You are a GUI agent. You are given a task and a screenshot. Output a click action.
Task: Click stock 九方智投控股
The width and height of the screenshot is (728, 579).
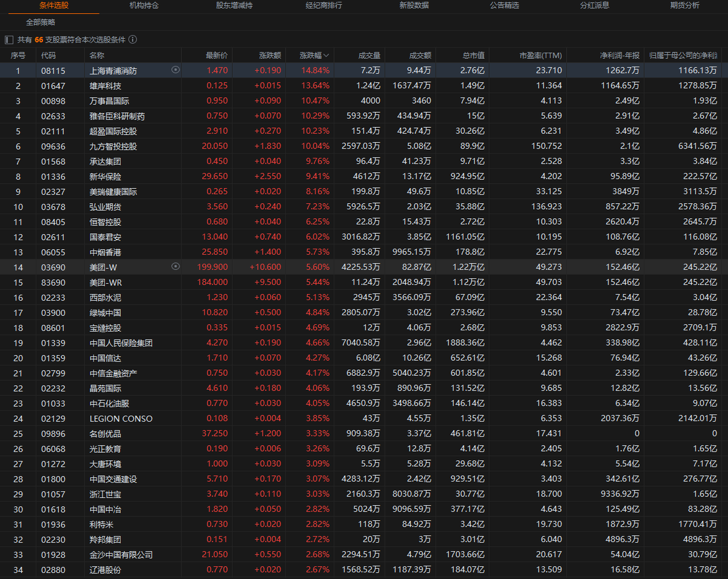click(x=113, y=146)
